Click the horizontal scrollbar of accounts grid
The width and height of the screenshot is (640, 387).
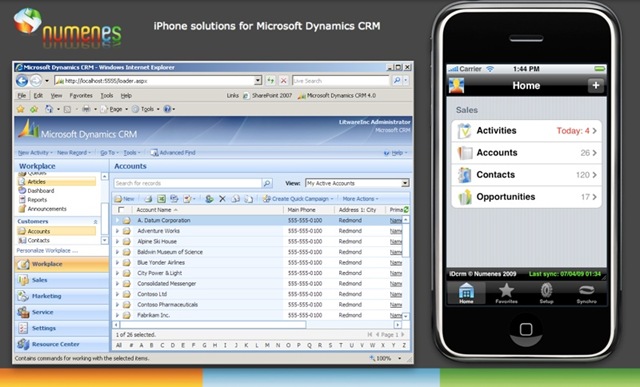[x=212, y=325]
